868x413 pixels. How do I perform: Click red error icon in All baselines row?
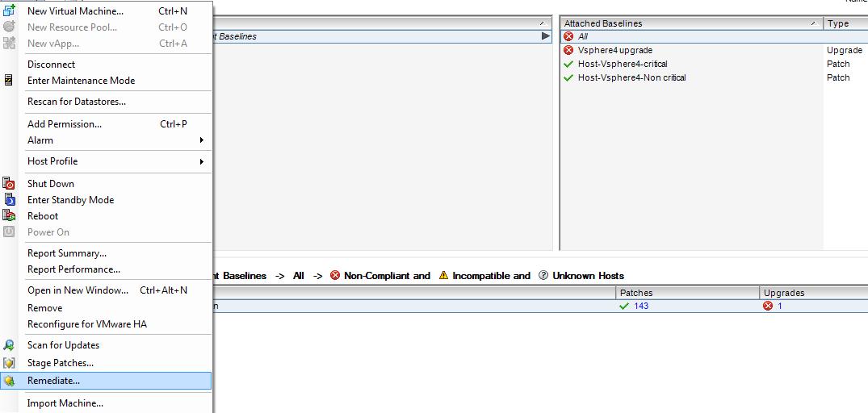[x=568, y=36]
